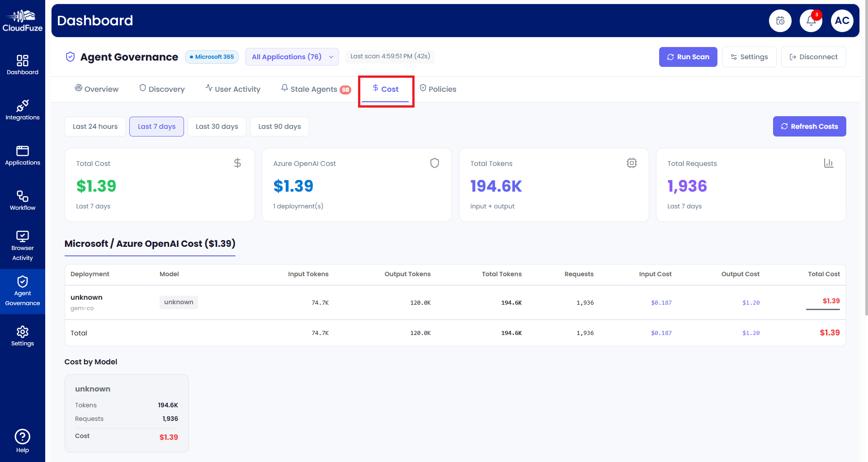Click the 'Last scan 4:59:51 PM (42s)' label
This screenshot has width=868, height=462.
[390, 56]
